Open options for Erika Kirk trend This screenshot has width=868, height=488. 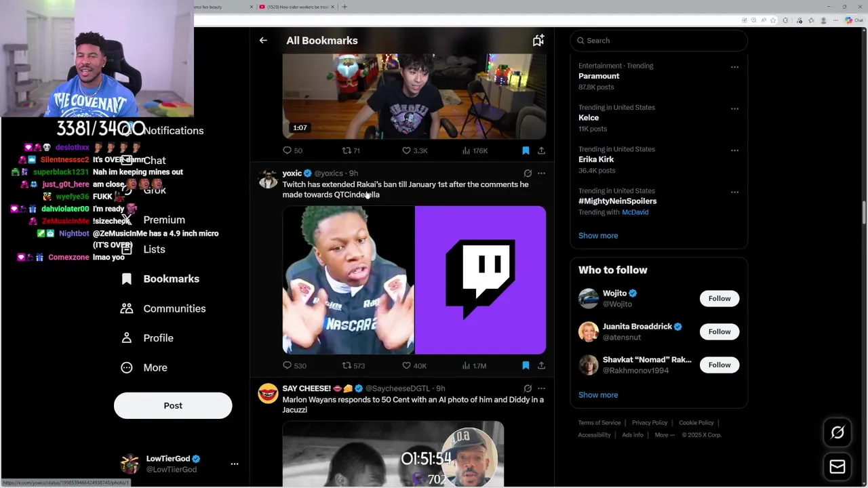coord(734,150)
